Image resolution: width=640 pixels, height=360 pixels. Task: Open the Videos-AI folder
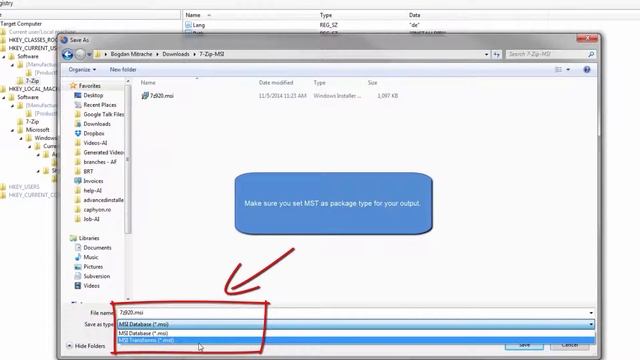(x=95, y=143)
